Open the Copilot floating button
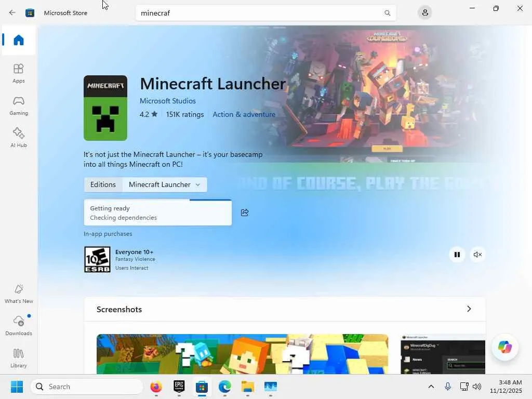Viewport: 532px width, 399px height. [x=505, y=347]
